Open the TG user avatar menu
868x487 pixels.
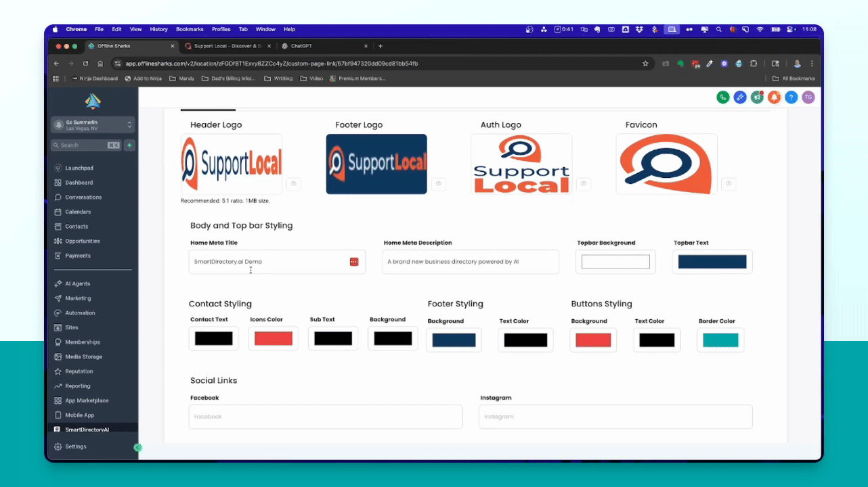tap(808, 97)
